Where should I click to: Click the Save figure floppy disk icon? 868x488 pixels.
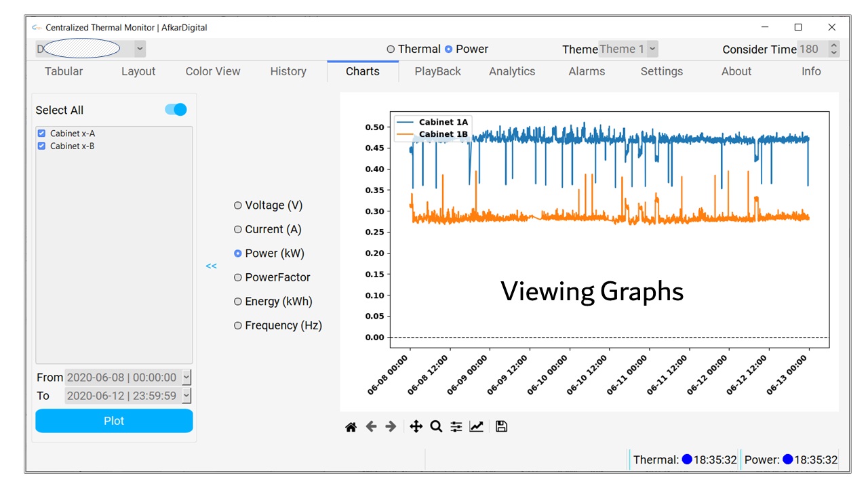pyautogui.click(x=501, y=426)
